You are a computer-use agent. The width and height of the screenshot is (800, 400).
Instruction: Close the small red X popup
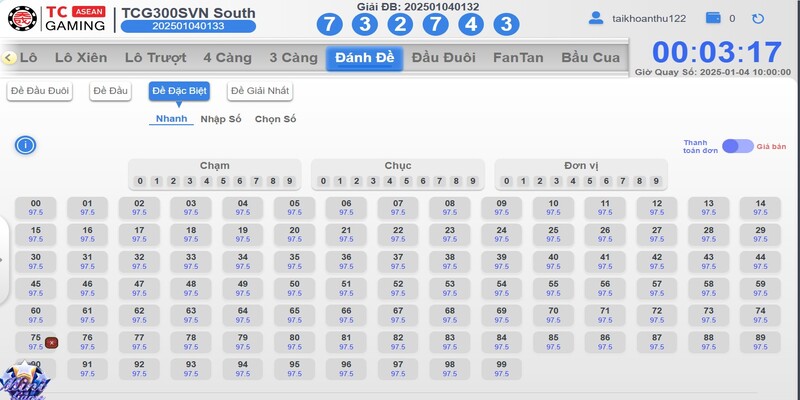[x=52, y=343]
